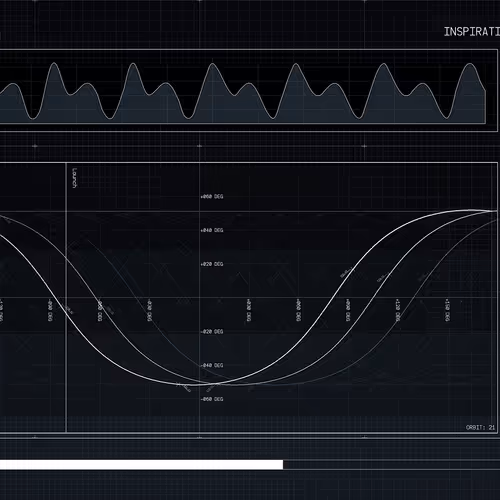Click the '-020 DEG' latitude label
Image resolution: width=500 pixels, height=500 pixels.
point(212,332)
